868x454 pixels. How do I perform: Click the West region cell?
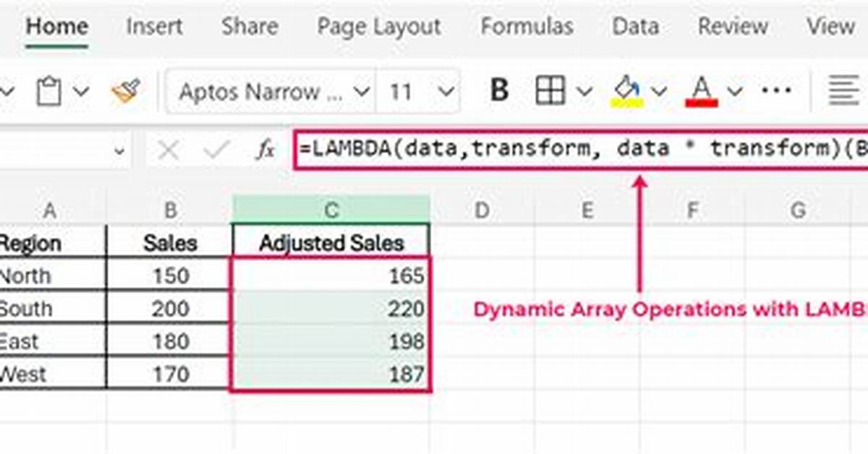point(53,374)
